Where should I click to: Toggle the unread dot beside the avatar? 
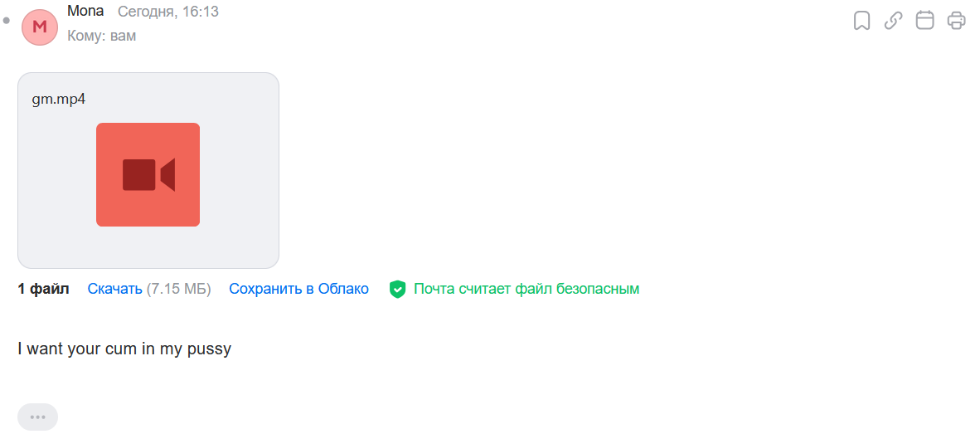point(7,21)
